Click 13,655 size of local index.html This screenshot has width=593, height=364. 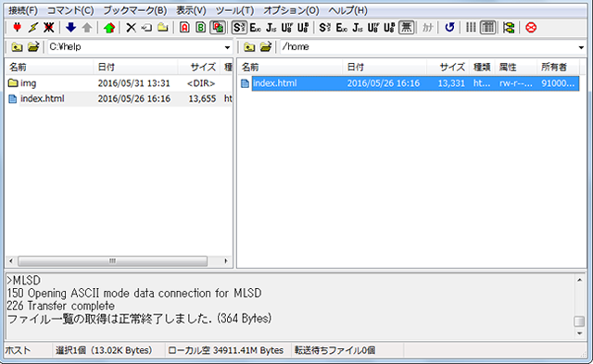202,99
